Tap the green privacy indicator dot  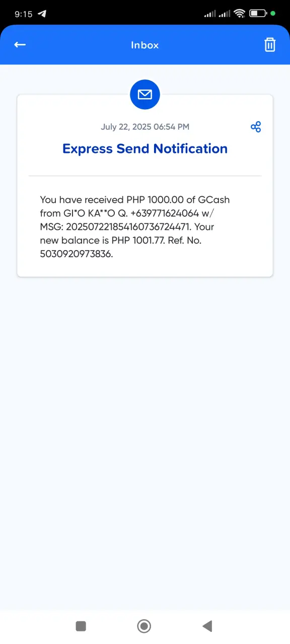(273, 13)
